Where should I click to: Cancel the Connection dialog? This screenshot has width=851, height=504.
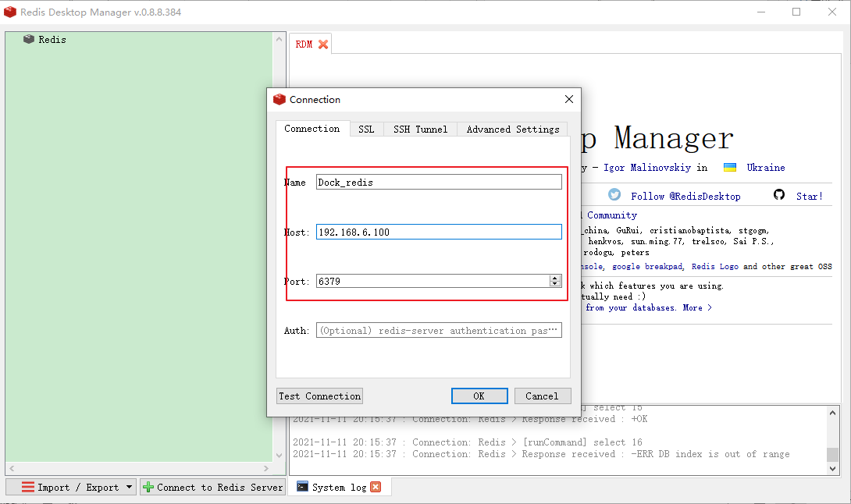542,396
